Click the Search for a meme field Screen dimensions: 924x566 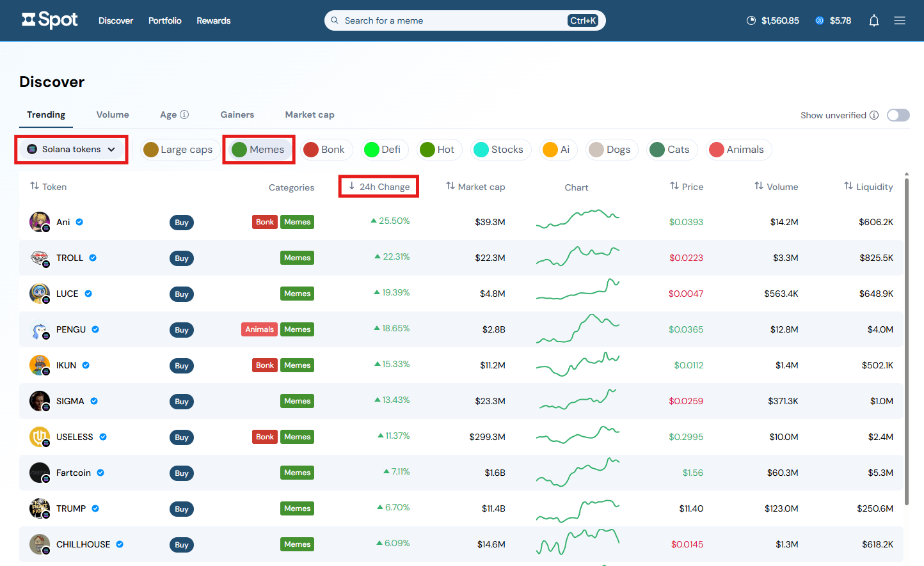tap(465, 20)
